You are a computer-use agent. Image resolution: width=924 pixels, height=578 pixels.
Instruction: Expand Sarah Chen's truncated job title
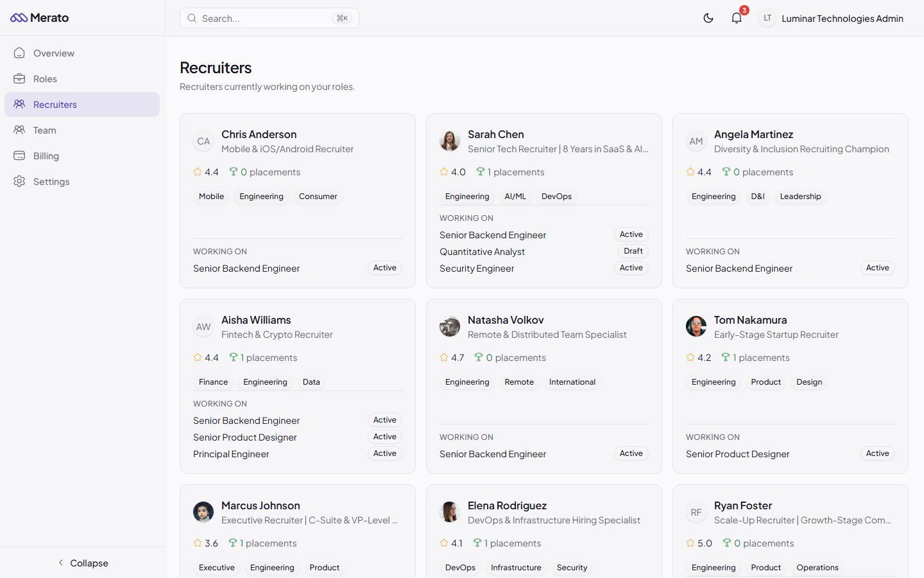point(557,148)
